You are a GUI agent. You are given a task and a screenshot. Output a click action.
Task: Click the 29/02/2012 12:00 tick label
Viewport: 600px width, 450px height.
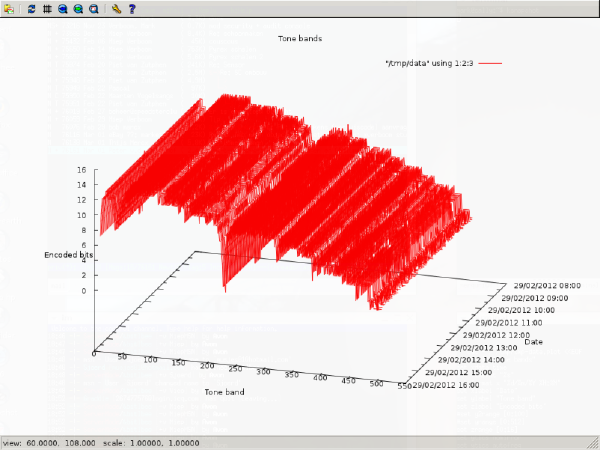(x=496, y=335)
